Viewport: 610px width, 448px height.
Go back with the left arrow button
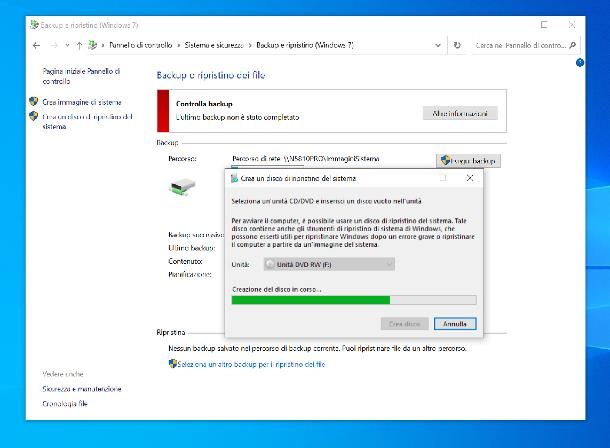(37, 46)
